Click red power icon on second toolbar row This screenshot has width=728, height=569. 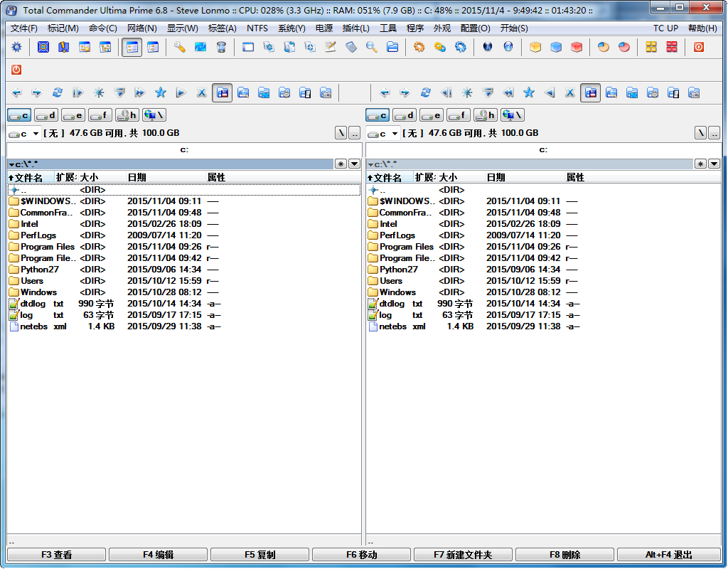click(x=16, y=70)
